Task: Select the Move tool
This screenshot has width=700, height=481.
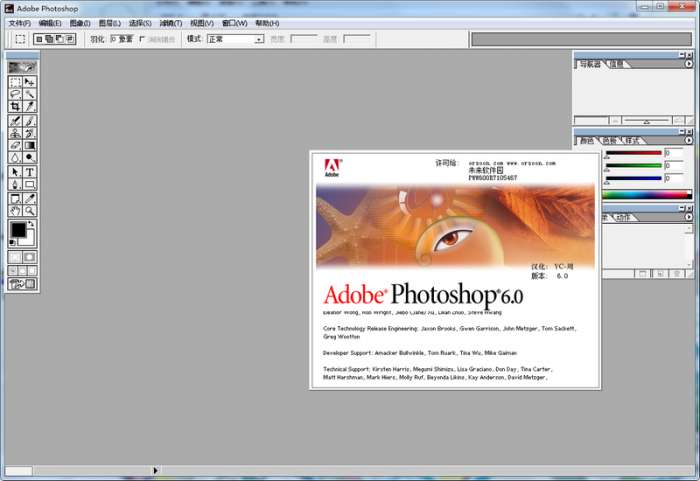Action: tap(29, 82)
